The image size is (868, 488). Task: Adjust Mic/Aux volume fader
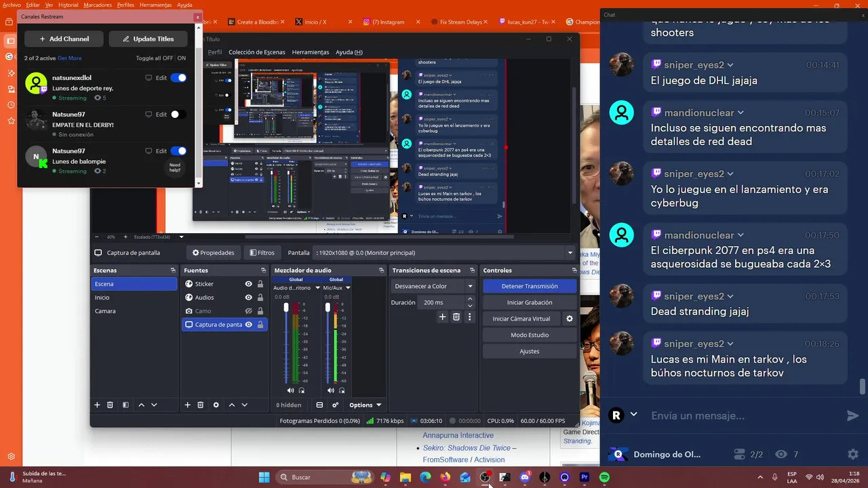tap(328, 307)
